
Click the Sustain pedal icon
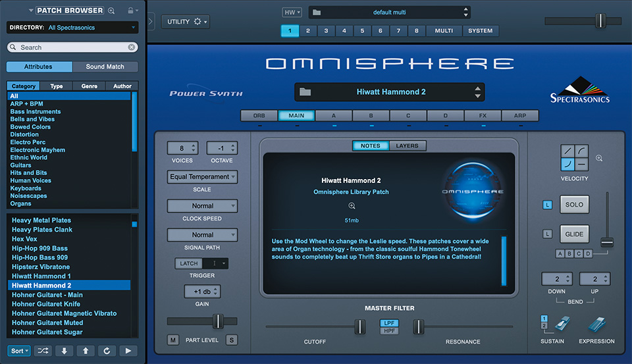coord(562,324)
